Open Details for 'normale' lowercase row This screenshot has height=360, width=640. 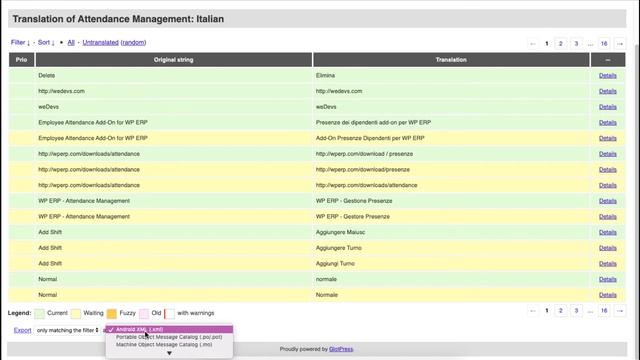[607, 280]
